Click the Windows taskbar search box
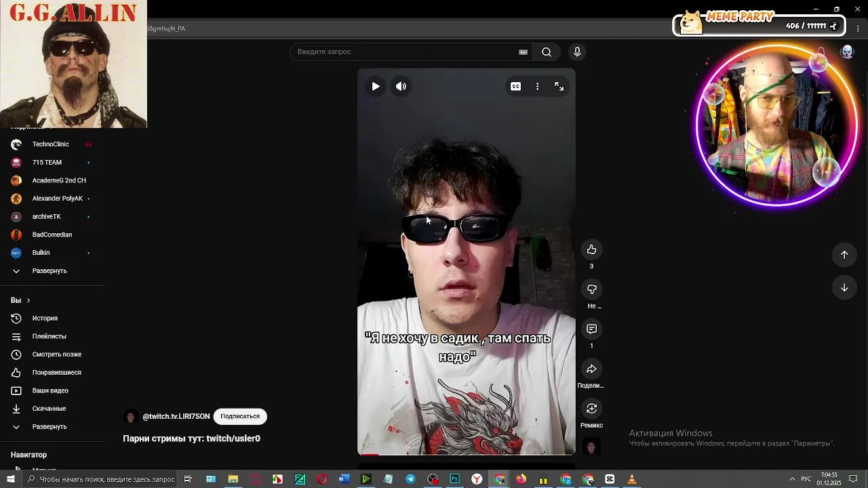 click(100, 479)
